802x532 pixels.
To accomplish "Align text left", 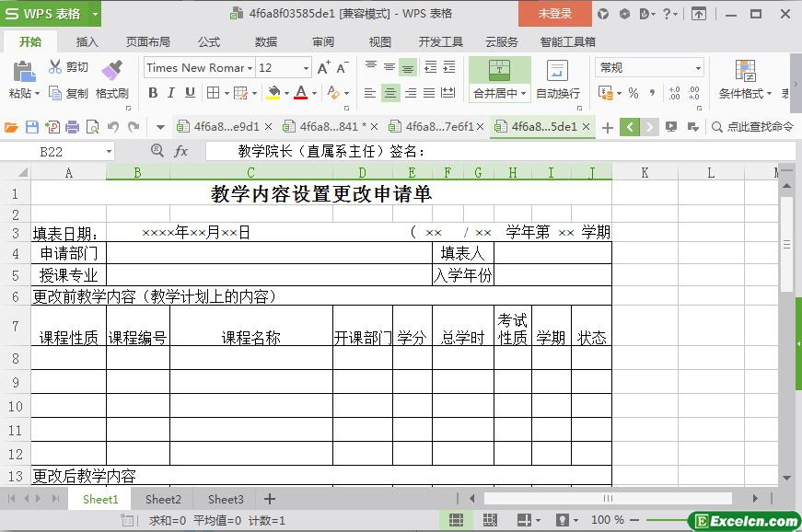I will [370, 93].
